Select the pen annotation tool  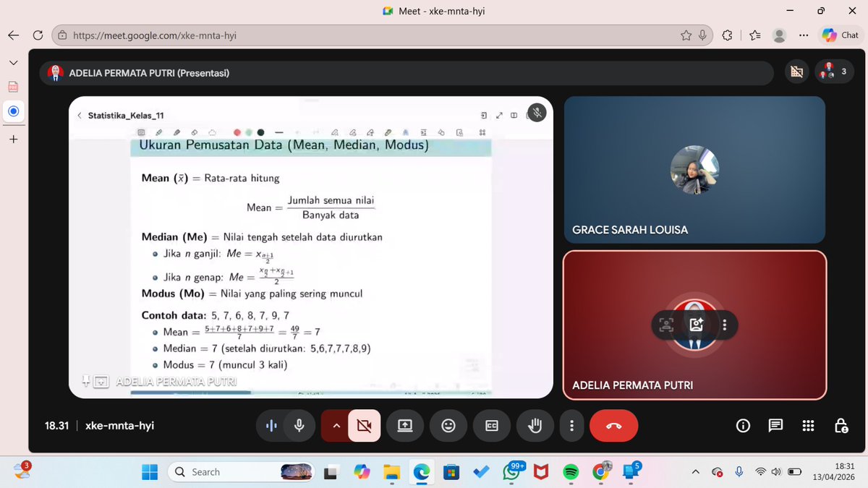(159, 132)
